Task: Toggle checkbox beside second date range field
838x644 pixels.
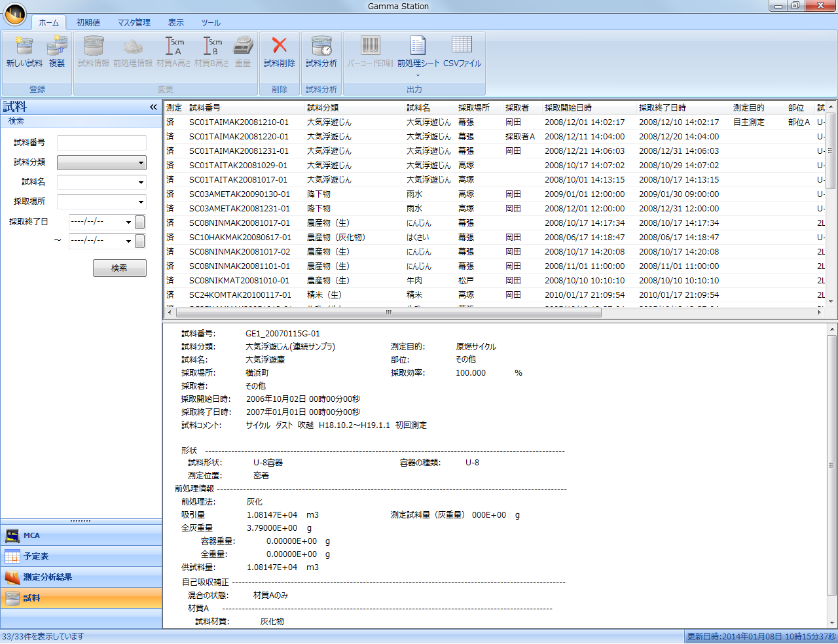Action: [x=139, y=241]
